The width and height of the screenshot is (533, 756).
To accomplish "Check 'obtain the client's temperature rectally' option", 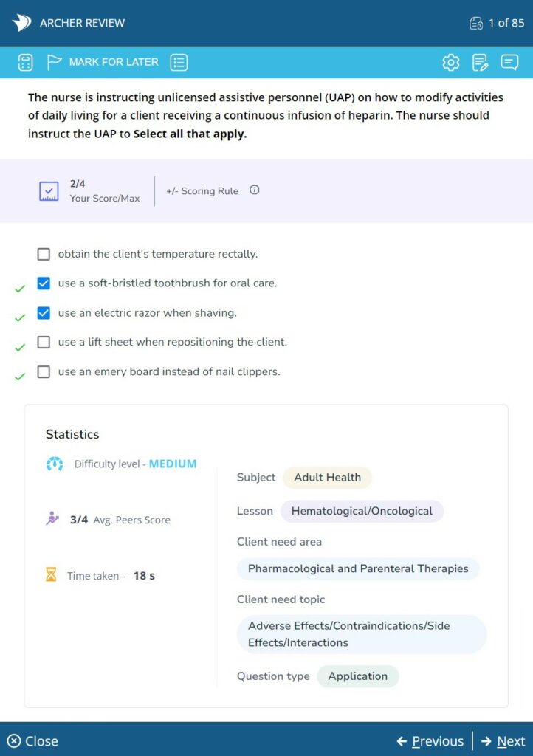I will [44, 254].
